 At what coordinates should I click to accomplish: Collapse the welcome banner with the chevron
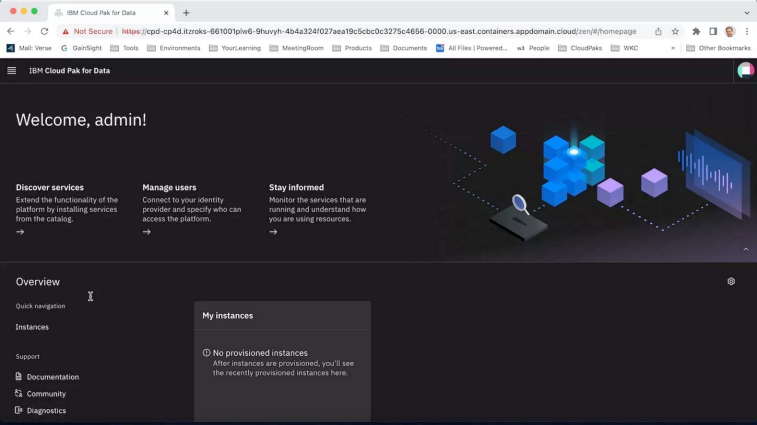click(746, 249)
